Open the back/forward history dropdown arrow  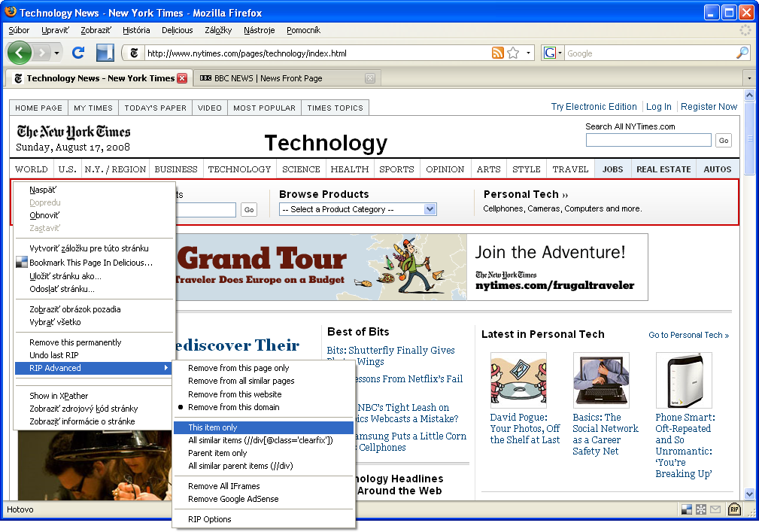(x=56, y=53)
